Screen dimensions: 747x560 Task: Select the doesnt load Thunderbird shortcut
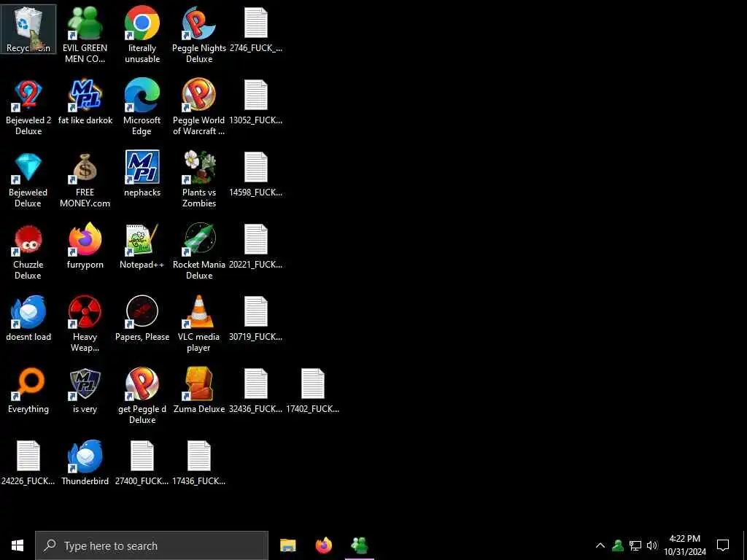coord(28,319)
